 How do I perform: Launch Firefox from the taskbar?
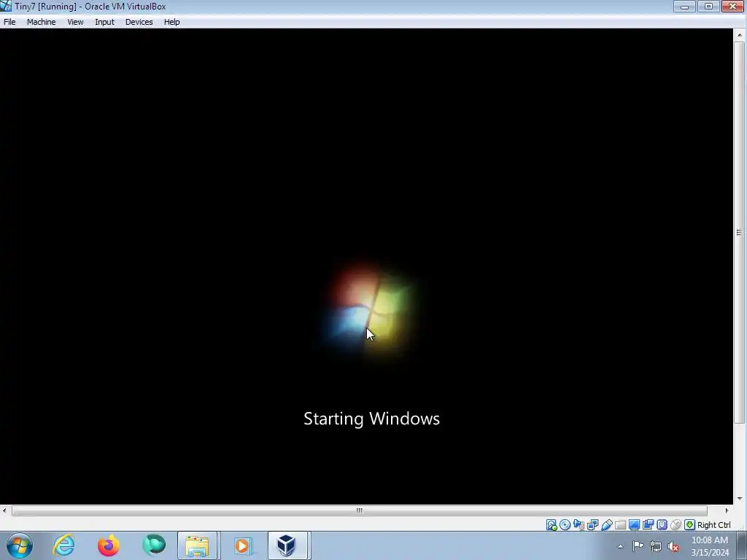(x=109, y=545)
